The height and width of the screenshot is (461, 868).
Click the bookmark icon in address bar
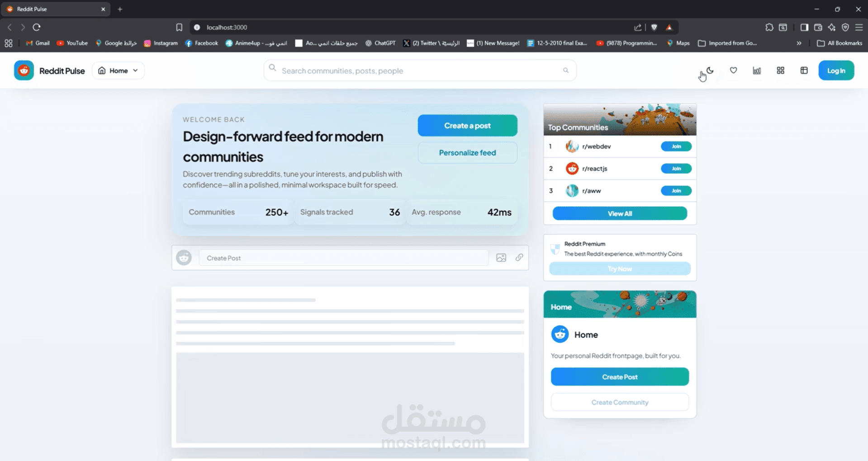tap(179, 27)
